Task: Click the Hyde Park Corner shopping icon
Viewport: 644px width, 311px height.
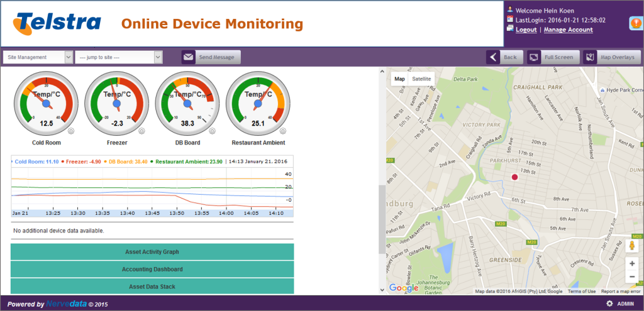Action: (602, 89)
